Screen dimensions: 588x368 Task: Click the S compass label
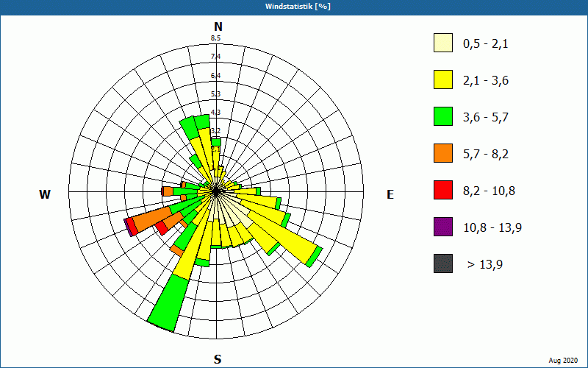pos(218,359)
